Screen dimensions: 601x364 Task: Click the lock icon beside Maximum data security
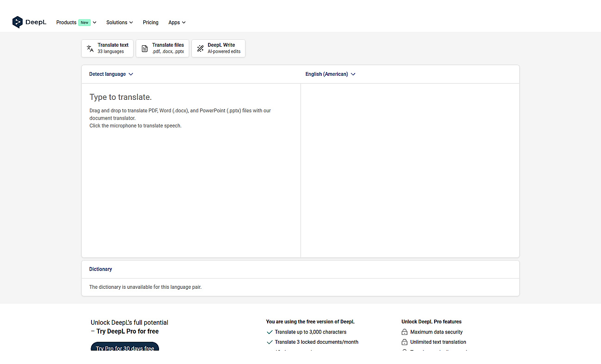tap(405, 332)
